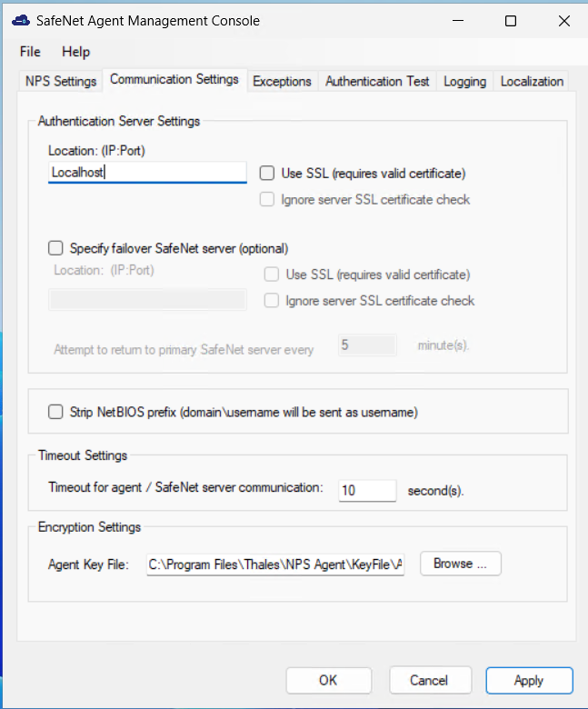Click the 'Attempt to return to primary SafeNet server every' label
588x709 pixels.
(x=184, y=350)
